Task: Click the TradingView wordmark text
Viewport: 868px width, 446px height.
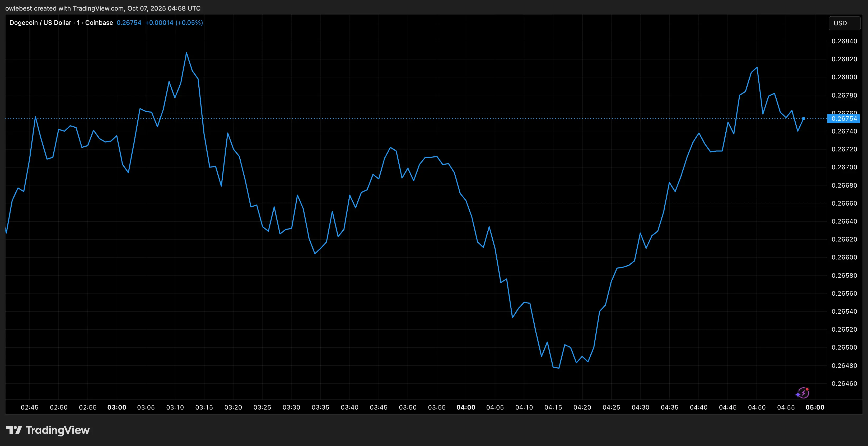Action: pyautogui.click(x=58, y=430)
